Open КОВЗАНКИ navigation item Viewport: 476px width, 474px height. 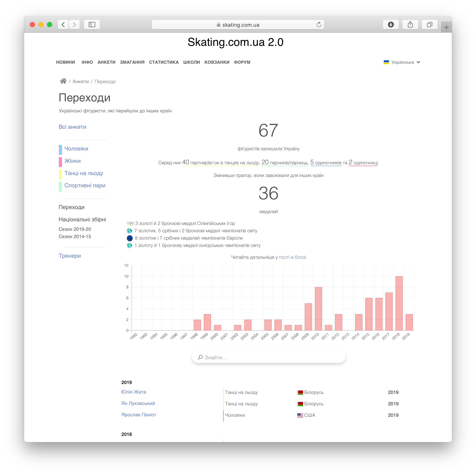(x=217, y=62)
